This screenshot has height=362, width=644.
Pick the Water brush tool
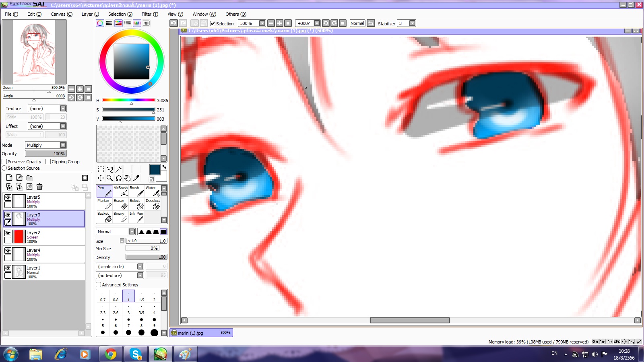coord(153,191)
